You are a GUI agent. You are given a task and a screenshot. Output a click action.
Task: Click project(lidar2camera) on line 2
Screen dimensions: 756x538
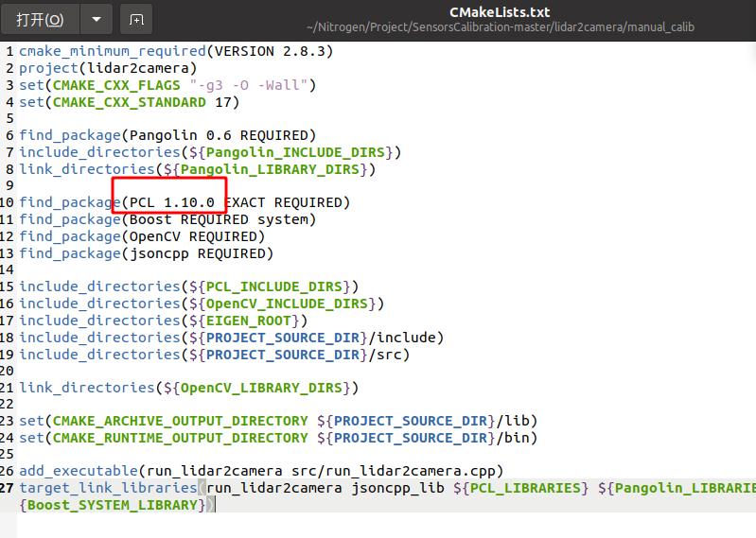point(108,68)
